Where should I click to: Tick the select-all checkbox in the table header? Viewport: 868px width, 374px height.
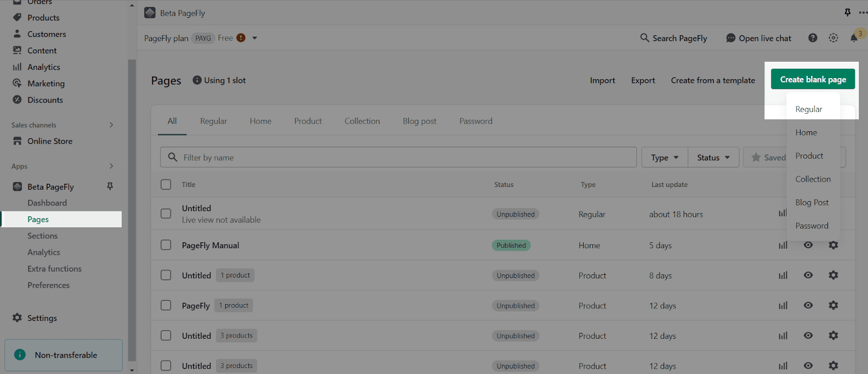coord(166,184)
